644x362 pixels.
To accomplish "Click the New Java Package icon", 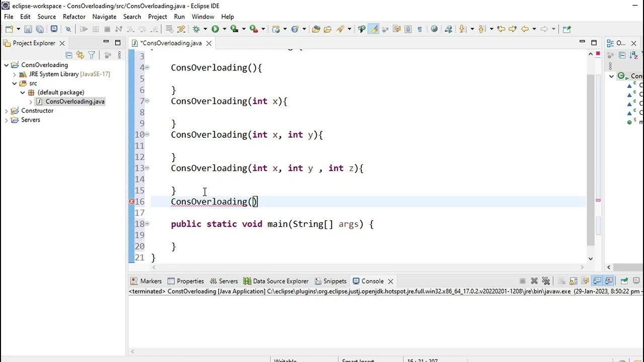I will pos(276,29).
